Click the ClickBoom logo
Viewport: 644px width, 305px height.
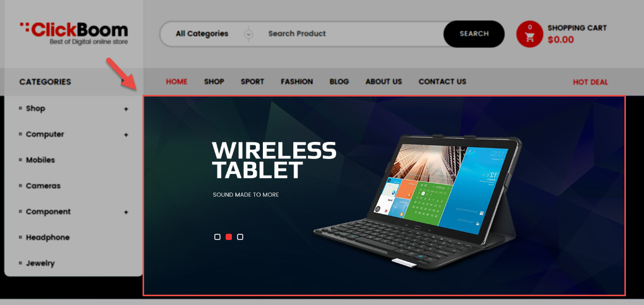click(74, 33)
